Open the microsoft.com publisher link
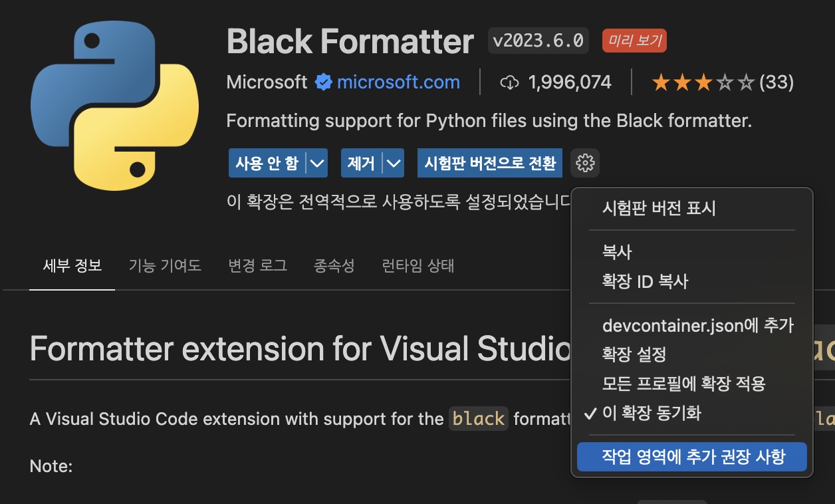835x504 pixels. [x=398, y=82]
